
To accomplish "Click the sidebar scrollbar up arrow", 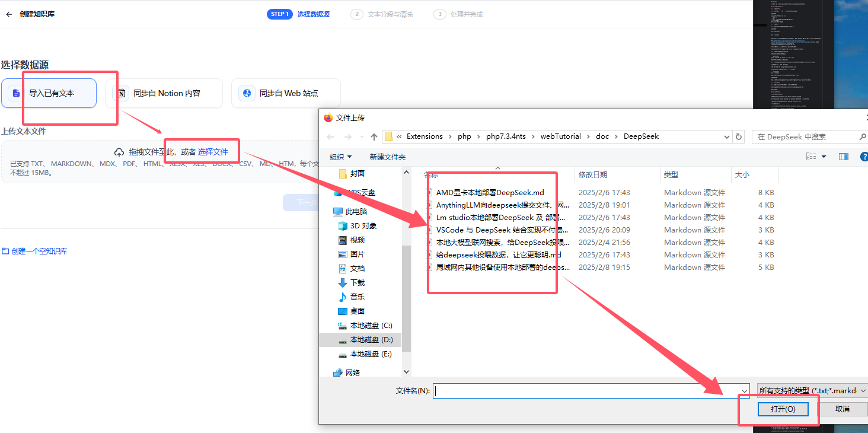I will click(x=406, y=173).
